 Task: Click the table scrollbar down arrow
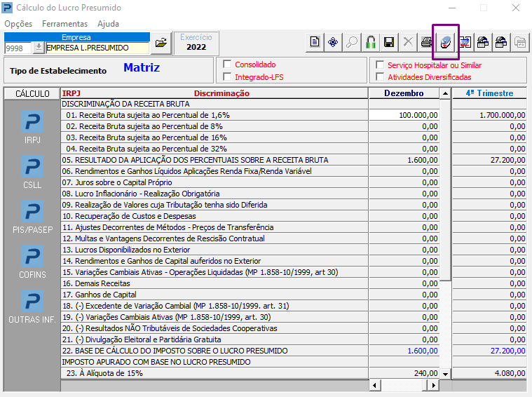(x=445, y=374)
